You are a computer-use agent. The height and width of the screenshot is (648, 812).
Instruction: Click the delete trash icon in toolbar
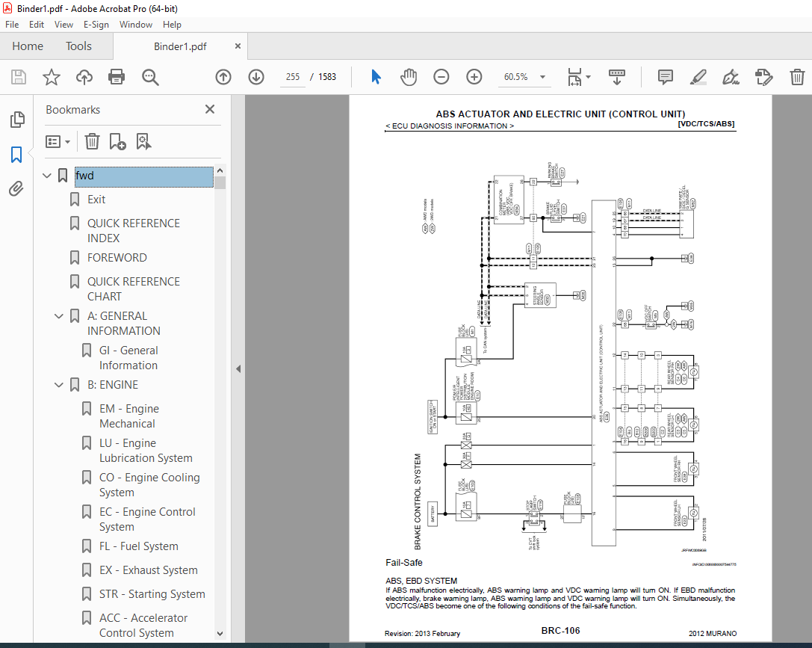[797, 77]
